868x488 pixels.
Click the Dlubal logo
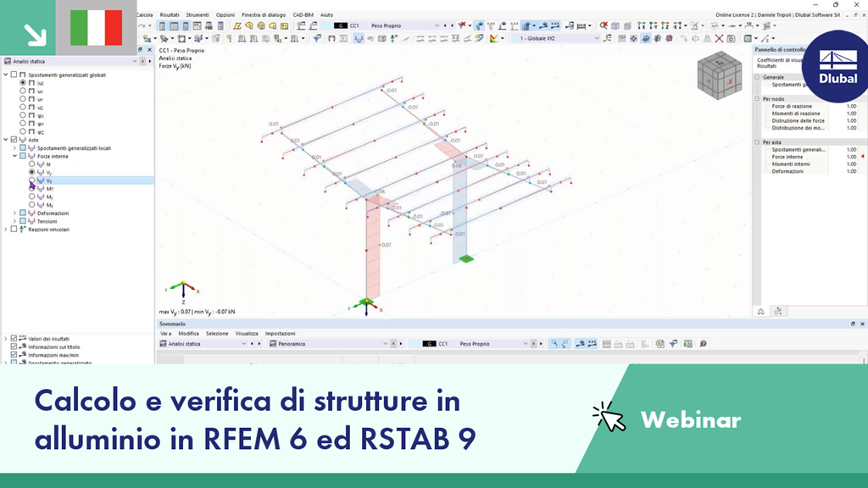[x=836, y=66]
